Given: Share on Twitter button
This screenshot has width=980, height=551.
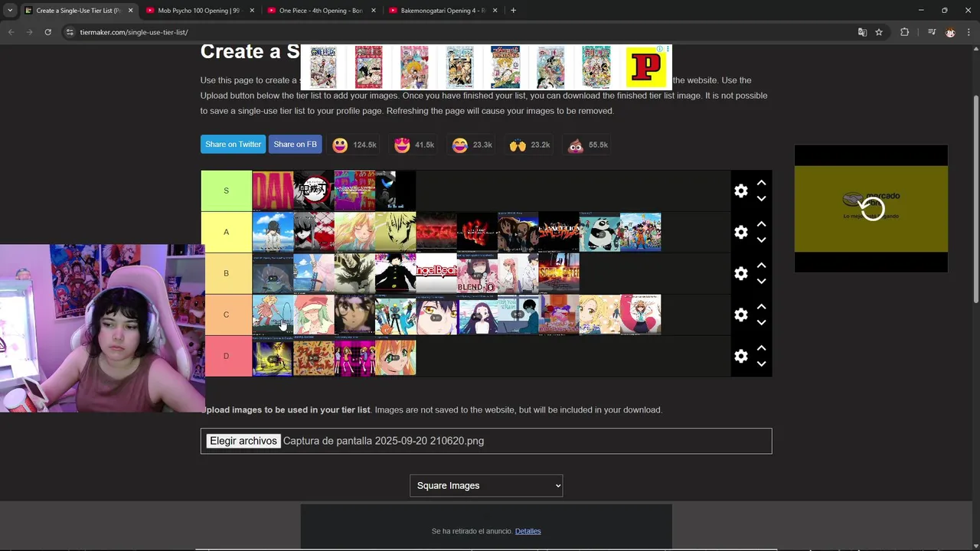Looking at the screenshot, I should 233,145.
